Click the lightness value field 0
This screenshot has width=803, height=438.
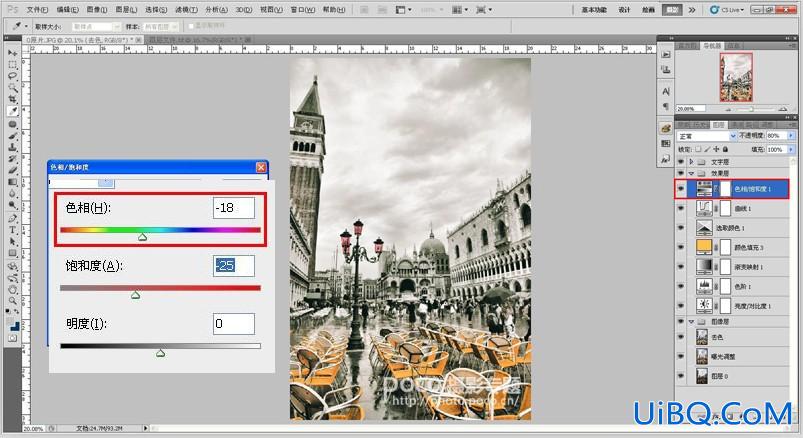pyautogui.click(x=234, y=324)
